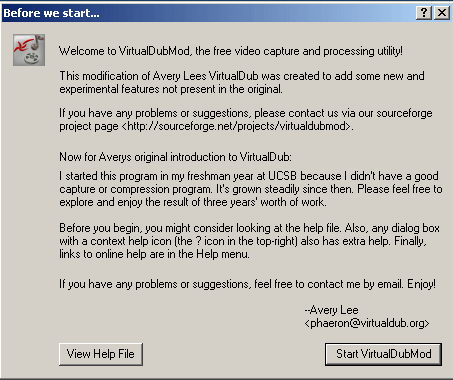Click the phaeron@virtualdub.org email address
Screen dimensions: 453x380
(x=367, y=323)
